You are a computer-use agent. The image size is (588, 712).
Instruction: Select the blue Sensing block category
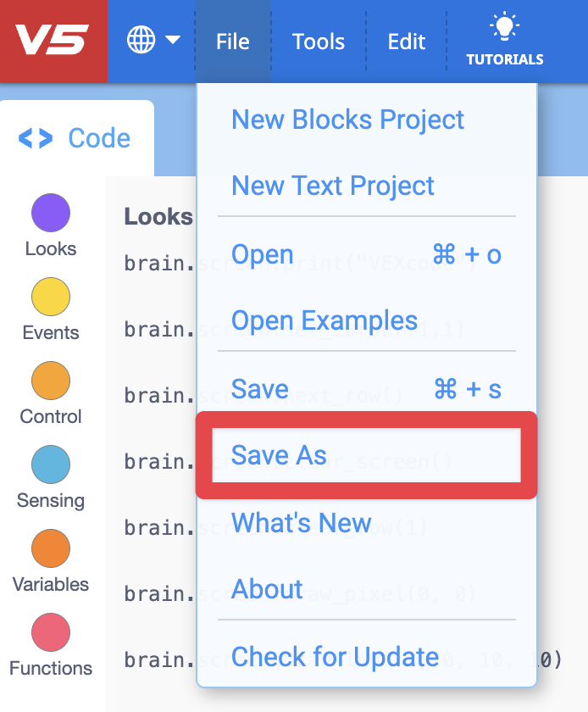click(x=50, y=465)
